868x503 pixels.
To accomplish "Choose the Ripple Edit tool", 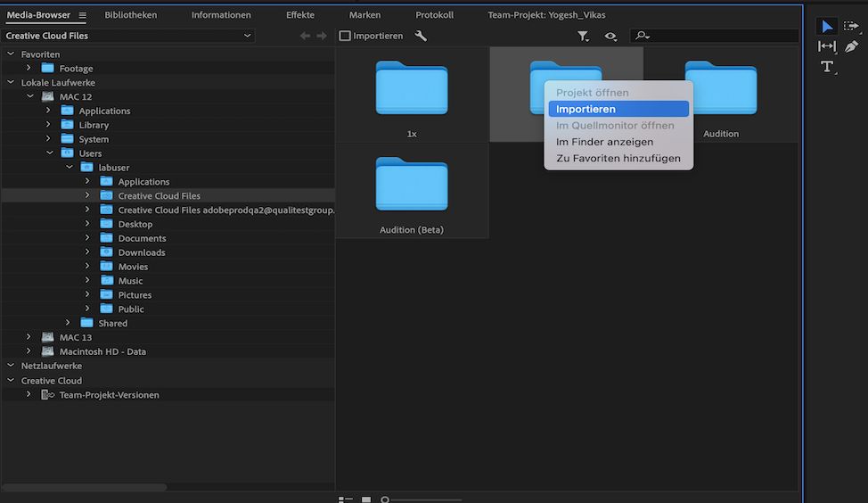I will (826, 46).
